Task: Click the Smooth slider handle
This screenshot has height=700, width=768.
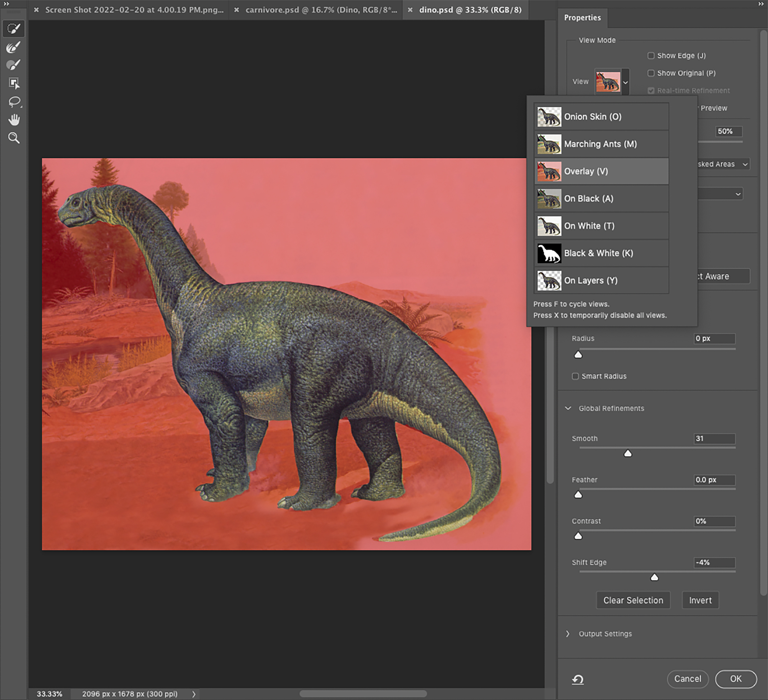Action: pyautogui.click(x=628, y=453)
